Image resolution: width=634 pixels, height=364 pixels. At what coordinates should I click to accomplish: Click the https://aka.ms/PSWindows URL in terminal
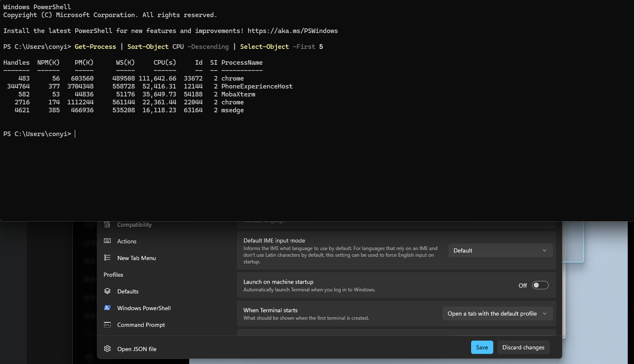coord(292,31)
